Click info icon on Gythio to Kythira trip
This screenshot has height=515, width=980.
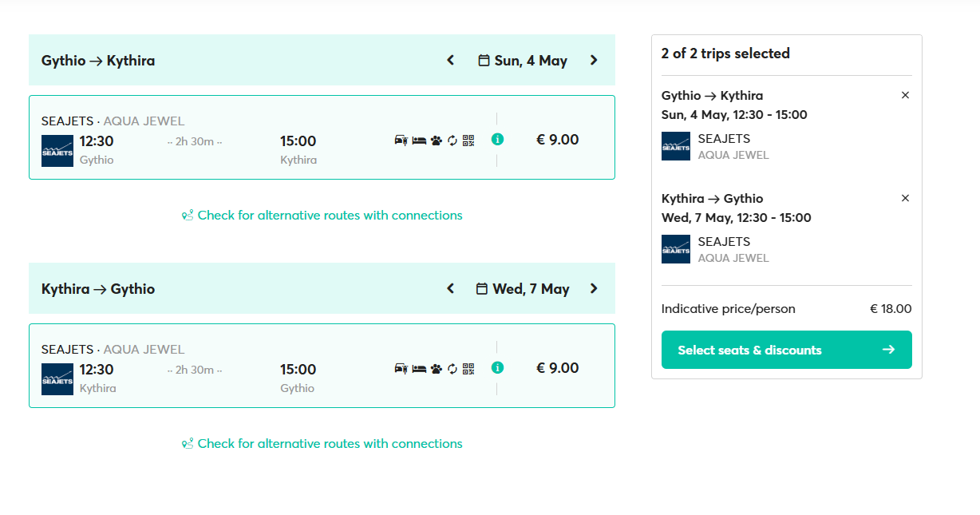tap(497, 139)
